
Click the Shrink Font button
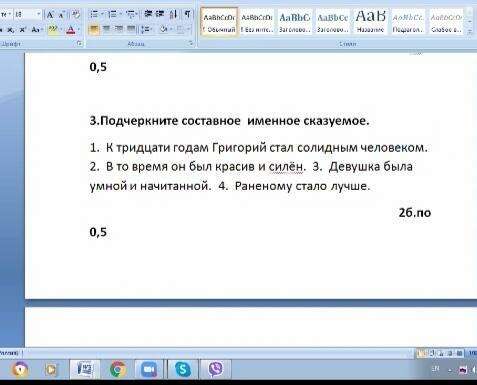61,15
